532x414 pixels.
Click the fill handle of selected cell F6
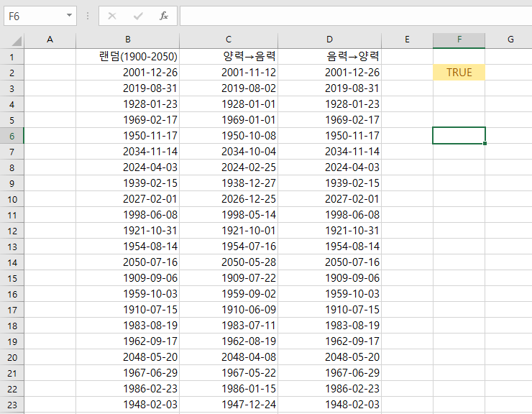485,144
